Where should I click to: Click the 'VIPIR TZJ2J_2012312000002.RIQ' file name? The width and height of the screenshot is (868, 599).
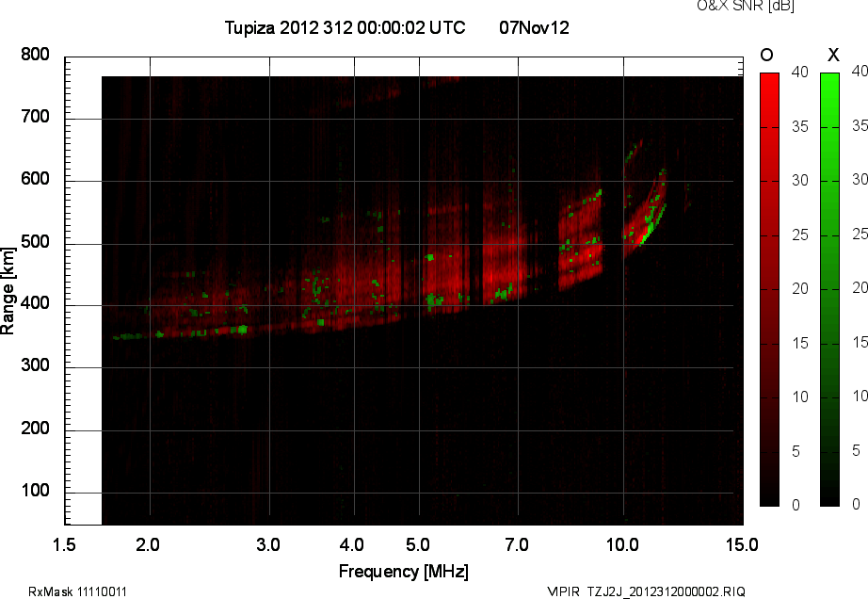(x=646, y=591)
